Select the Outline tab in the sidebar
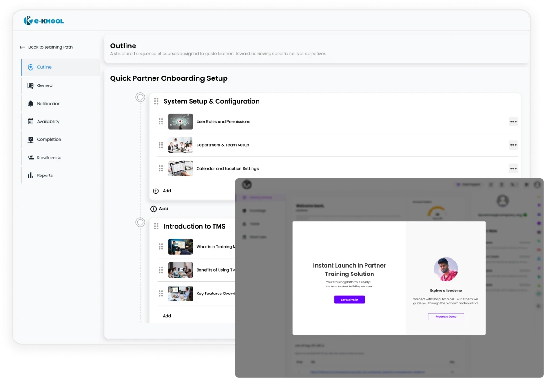Viewport: 558px width, 392px height. click(44, 67)
